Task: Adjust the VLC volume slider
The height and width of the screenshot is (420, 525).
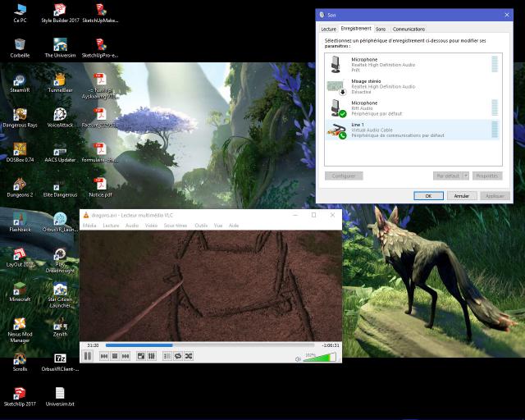Action: pos(319,358)
